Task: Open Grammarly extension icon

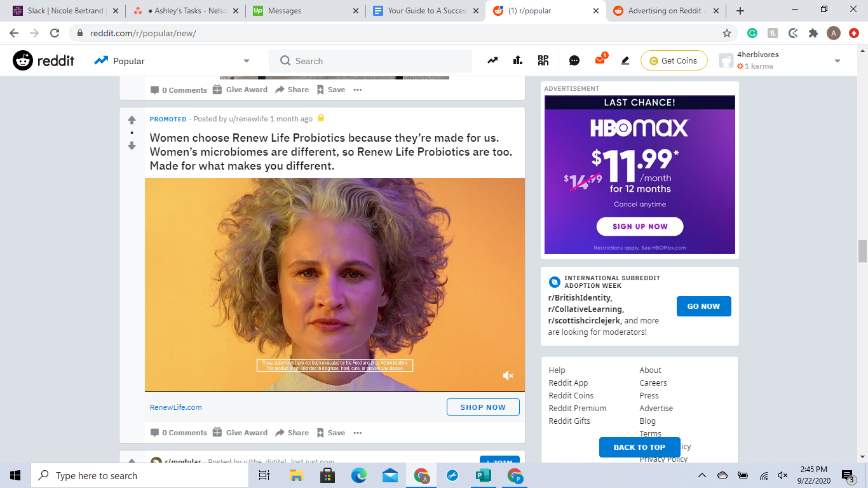Action: point(752,33)
